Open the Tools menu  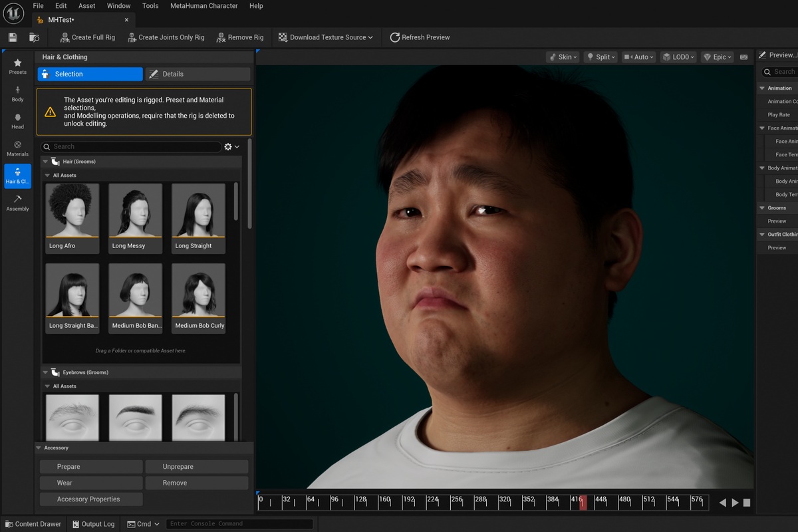coord(150,5)
